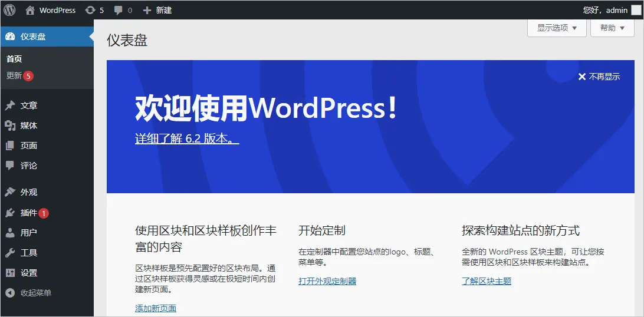Open 工具 wrench icon in sidebar
The image size is (644, 317).
click(x=10, y=253)
